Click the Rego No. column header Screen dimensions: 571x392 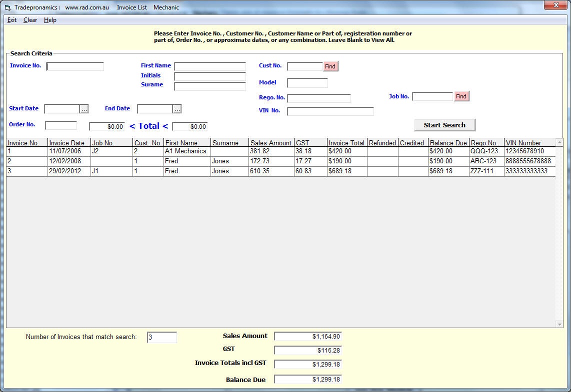487,142
